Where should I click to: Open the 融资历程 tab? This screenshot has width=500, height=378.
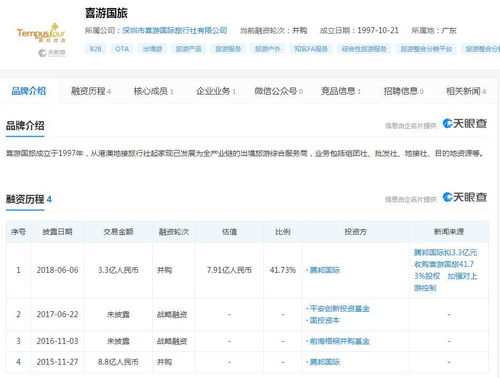pyautogui.click(x=91, y=91)
